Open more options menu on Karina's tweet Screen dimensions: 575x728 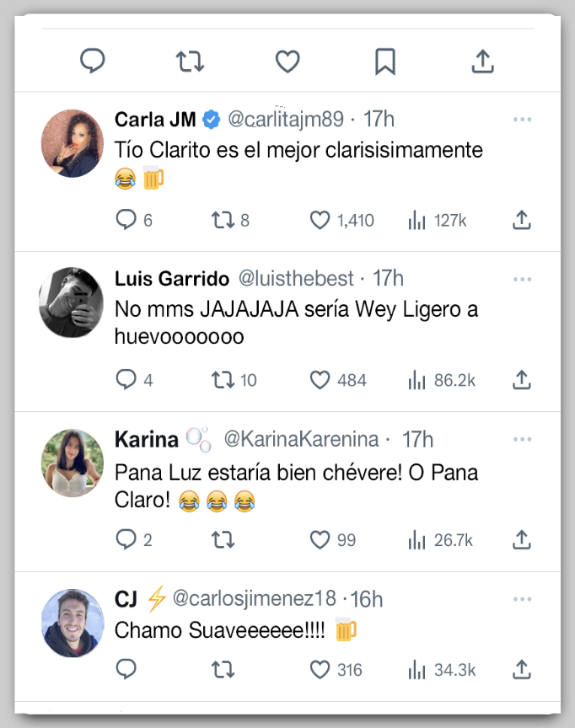click(522, 439)
